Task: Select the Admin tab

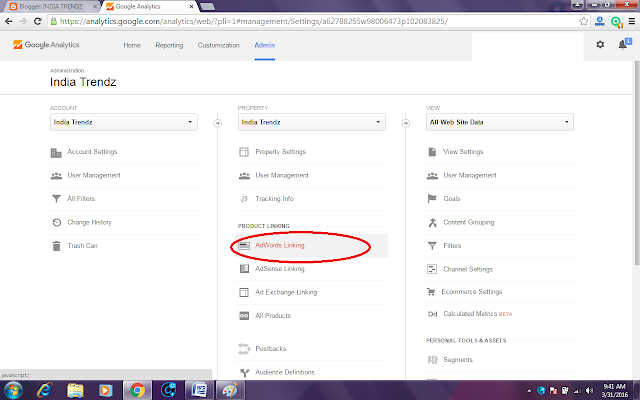Action: tap(264, 45)
